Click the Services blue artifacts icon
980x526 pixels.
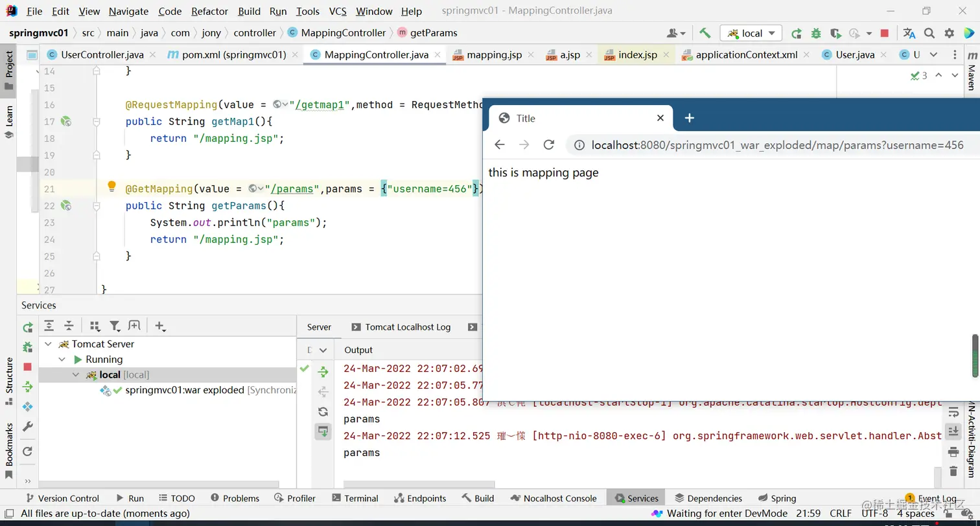tap(27, 407)
